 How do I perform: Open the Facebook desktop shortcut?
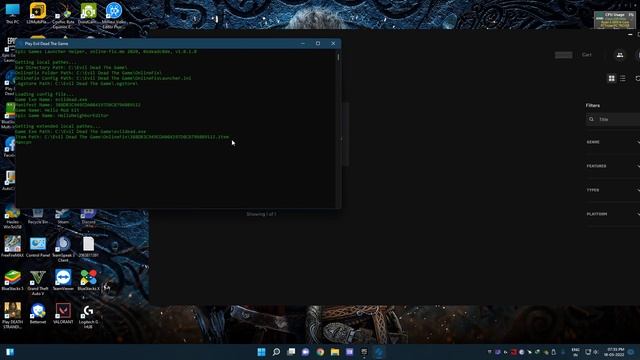point(9,148)
